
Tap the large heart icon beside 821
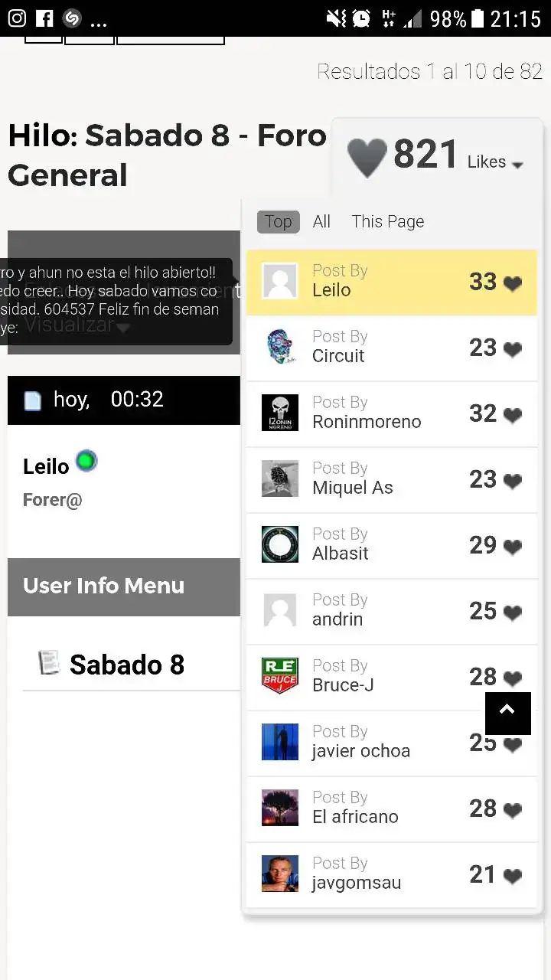(x=367, y=157)
